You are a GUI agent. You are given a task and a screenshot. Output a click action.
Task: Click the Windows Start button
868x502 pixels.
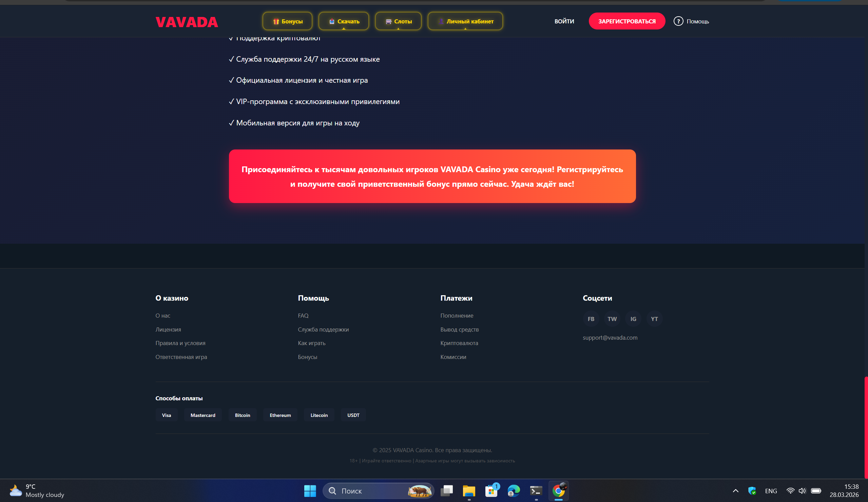pyautogui.click(x=310, y=490)
